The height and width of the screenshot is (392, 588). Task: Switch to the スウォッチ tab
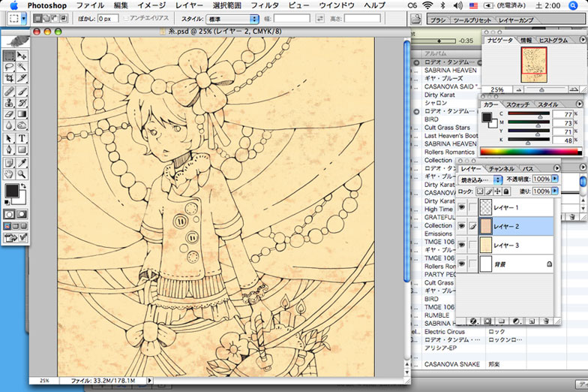[x=517, y=105]
